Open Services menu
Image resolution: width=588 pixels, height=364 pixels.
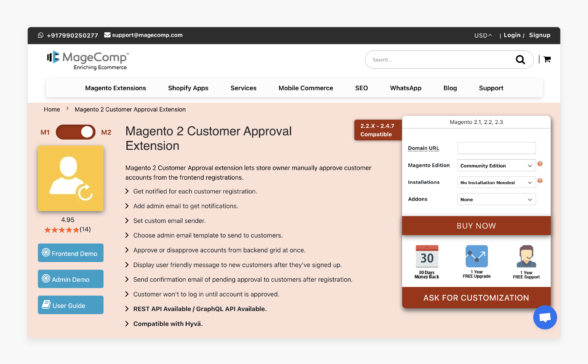pyautogui.click(x=243, y=88)
